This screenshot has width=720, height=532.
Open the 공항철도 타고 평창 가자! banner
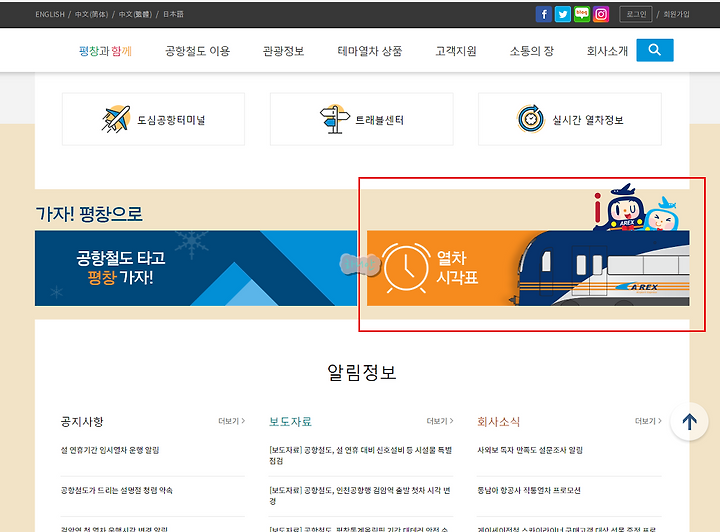click(196, 268)
